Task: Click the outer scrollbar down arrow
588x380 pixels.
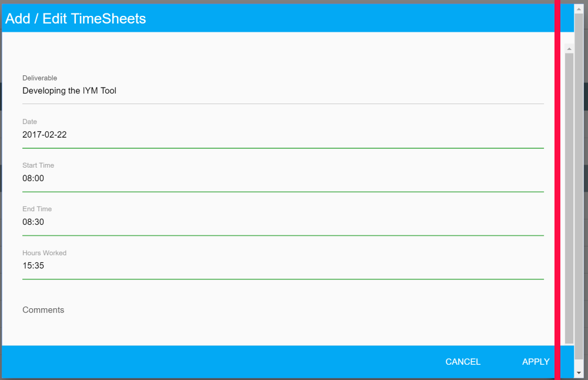Action: click(x=579, y=373)
